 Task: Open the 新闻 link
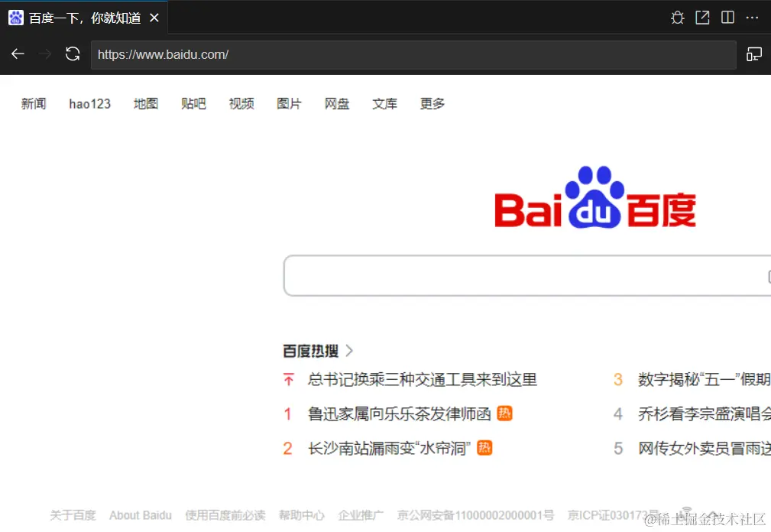pyautogui.click(x=34, y=104)
